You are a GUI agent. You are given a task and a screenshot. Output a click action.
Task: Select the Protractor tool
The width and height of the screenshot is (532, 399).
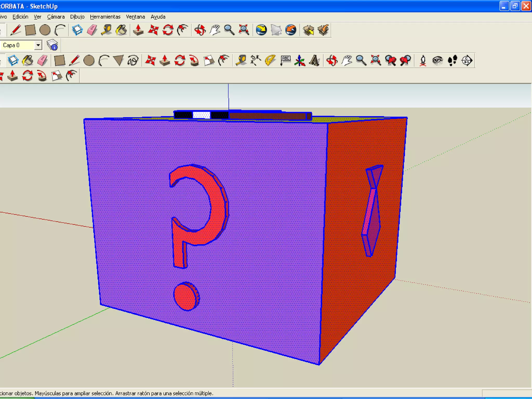270,61
